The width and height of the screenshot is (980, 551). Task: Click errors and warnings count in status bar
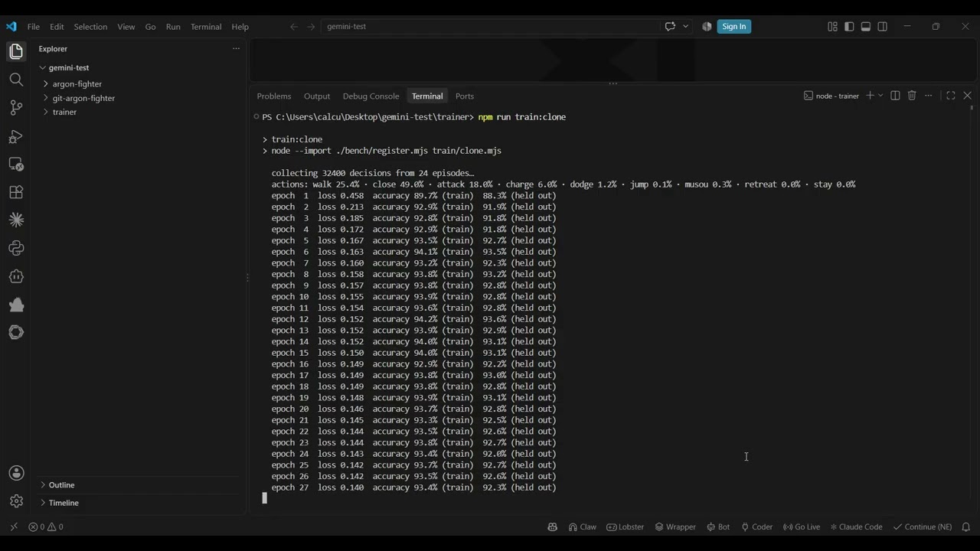(46, 527)
